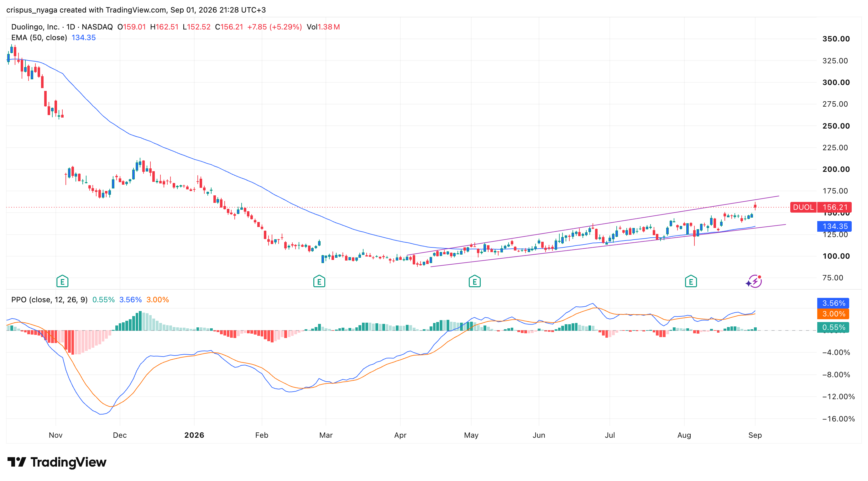Click the 'EMA (50, close)' legend label
This screenshot has width=868, height=481.
point(39,38)
